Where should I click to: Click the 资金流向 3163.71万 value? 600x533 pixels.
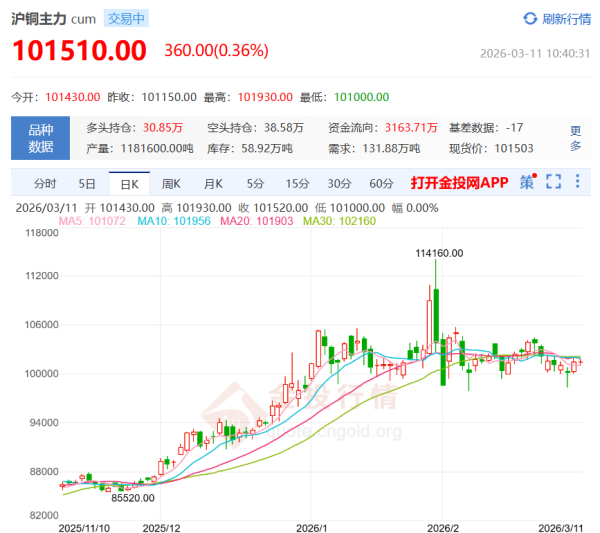[411, 128]
